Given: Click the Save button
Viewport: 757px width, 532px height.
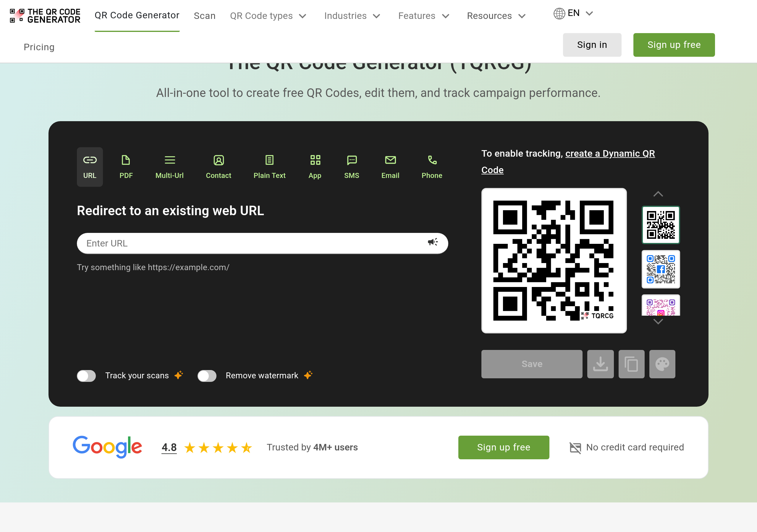Looking at the screenshot, I should (x=532, y=364).
